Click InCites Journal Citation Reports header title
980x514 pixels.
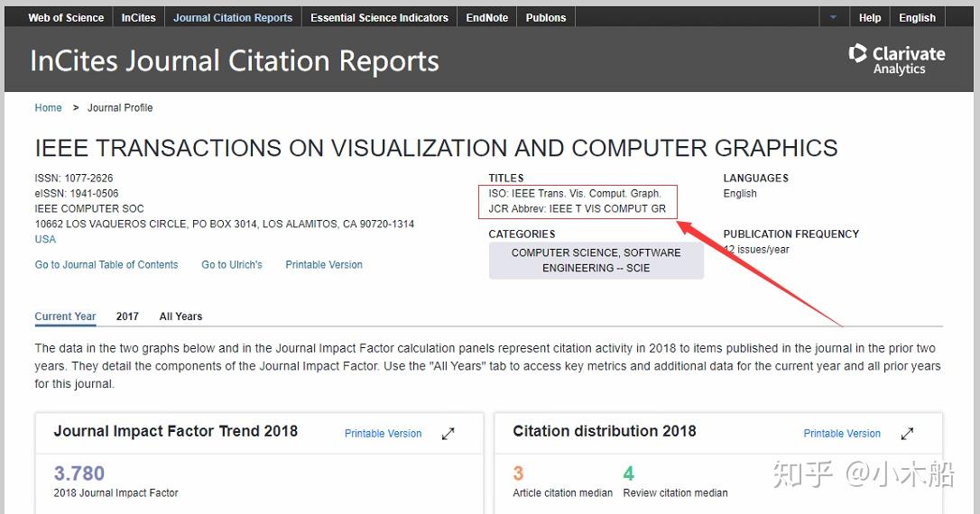[x=235, y=61]
